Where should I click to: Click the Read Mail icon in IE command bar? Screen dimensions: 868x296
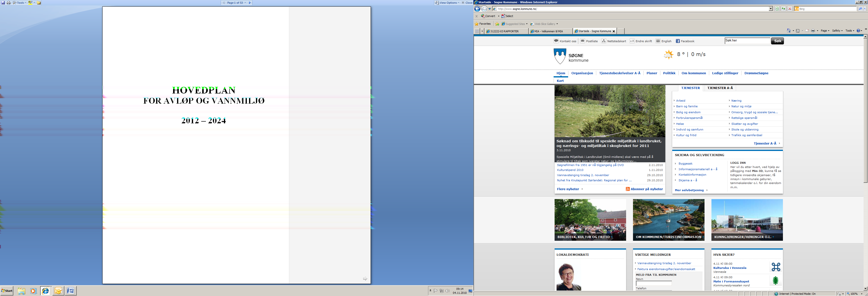coord(807,31)
